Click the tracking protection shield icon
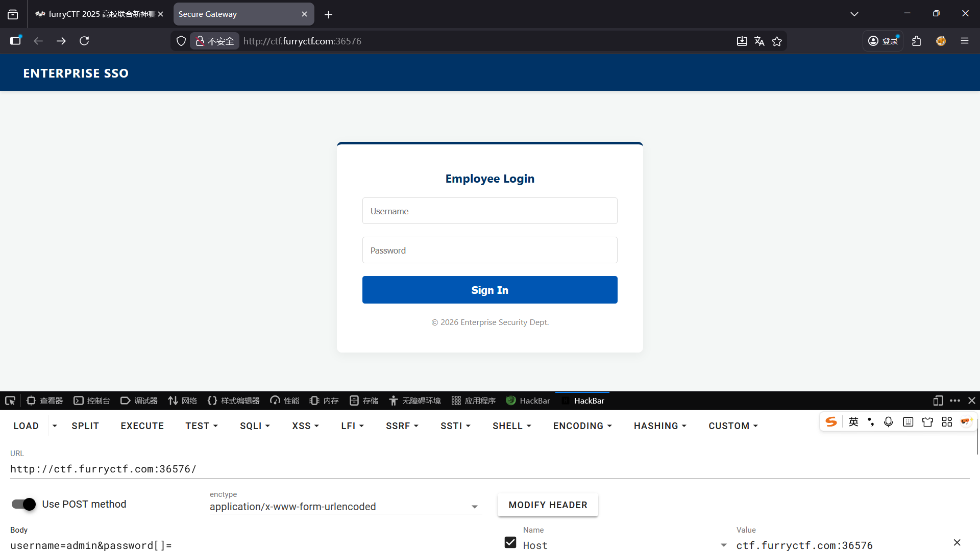The height and width of the screenshot is (551, 980). pos(181,41)
